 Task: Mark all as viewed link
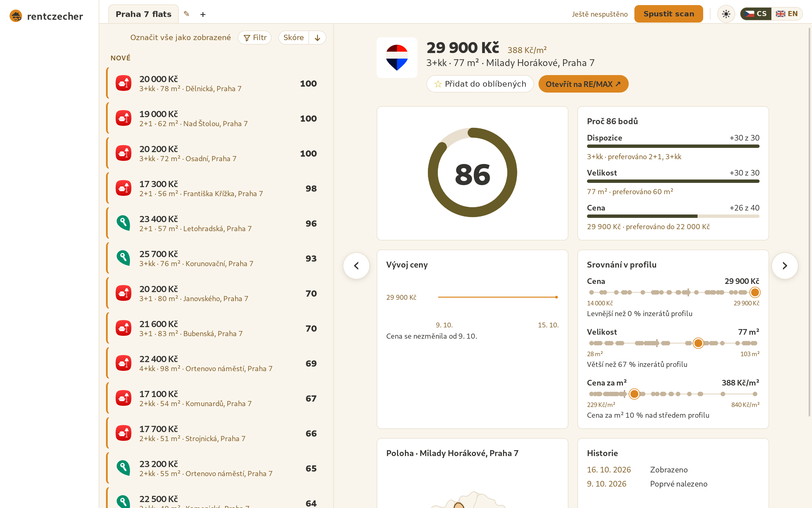[x=180, y=37]
